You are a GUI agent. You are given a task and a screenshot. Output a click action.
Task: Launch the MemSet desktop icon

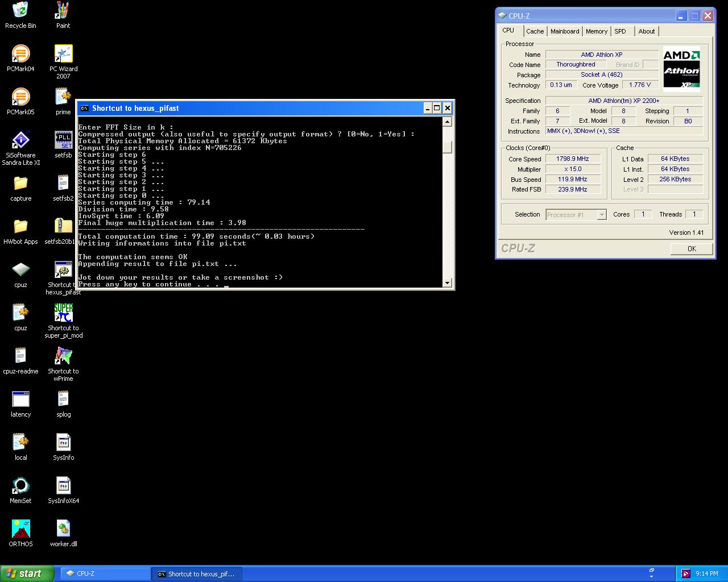(20, 486)
